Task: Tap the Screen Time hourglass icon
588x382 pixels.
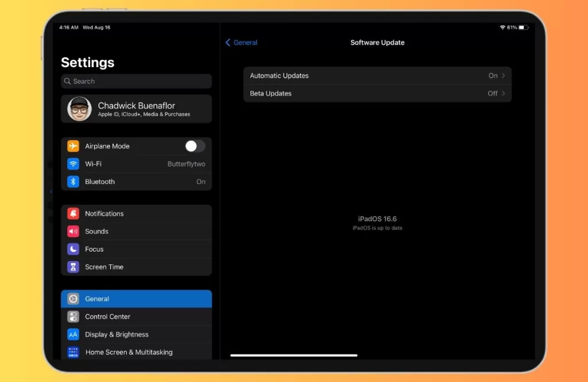Action: point(73,267)
